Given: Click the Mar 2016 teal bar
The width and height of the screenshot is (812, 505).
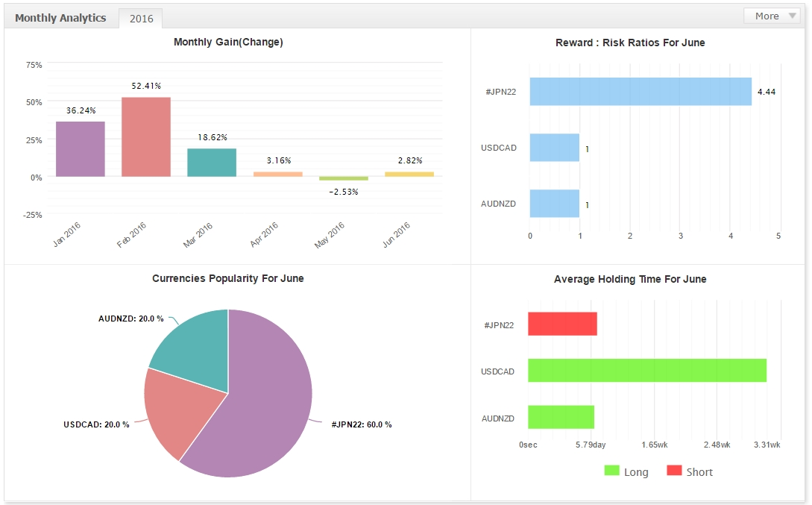Looking at the screenshot, I should point(212,163).
